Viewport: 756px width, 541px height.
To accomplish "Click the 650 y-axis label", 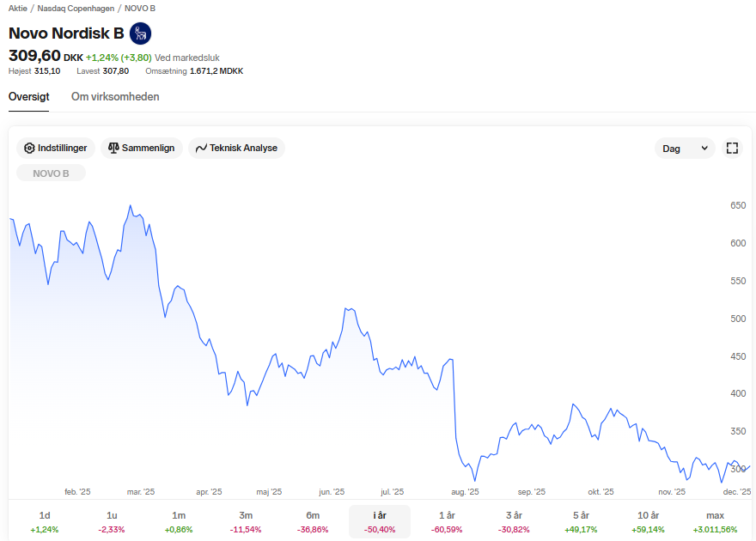I will (738, 206).
